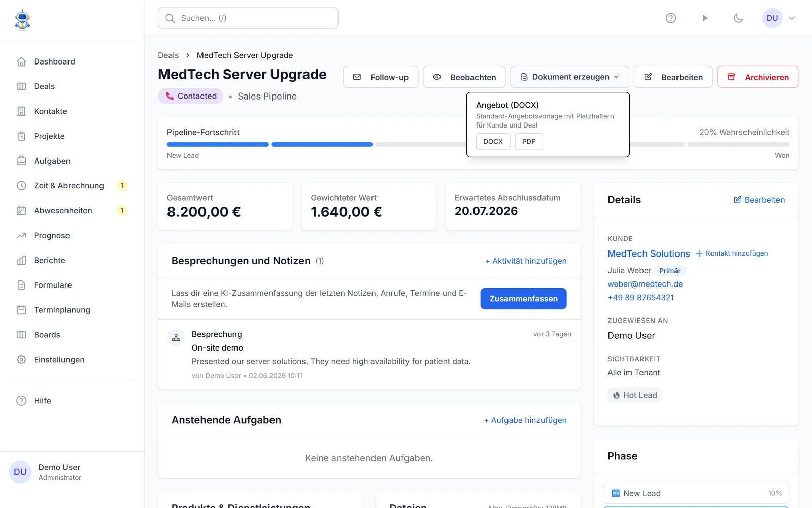Viewport: 812px width, 508px height.
Task: Click the Abwesenheiten badge showing 1
Action: [122, 211]
